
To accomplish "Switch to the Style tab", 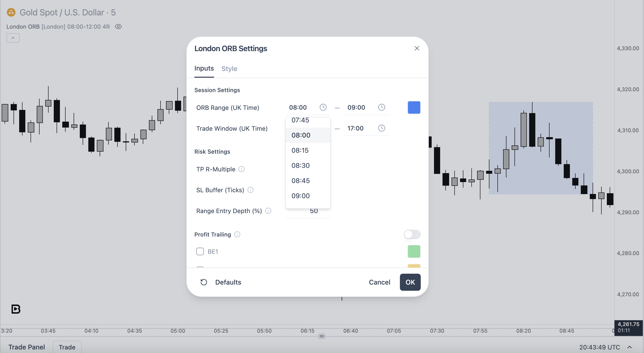I will click(x=229, y=68).
